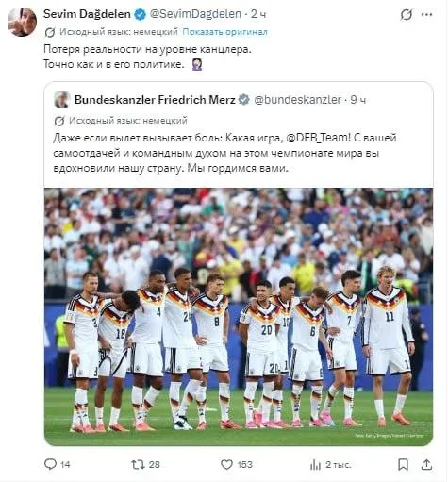This screenshot has height=482, width=448.
Task: Click the @bundeskanzler handle
Action: [297, 100]
